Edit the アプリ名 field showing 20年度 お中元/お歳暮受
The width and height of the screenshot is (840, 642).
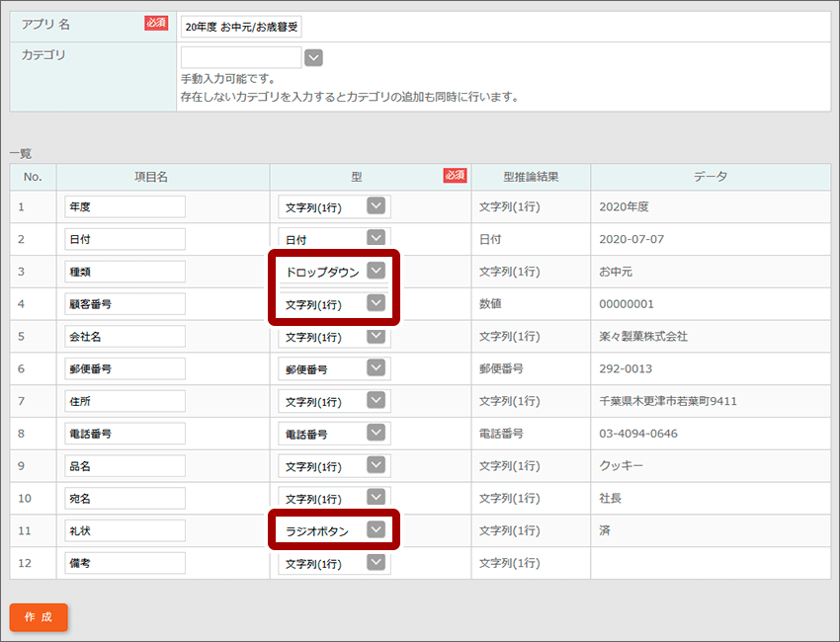[x=240, y=25]
